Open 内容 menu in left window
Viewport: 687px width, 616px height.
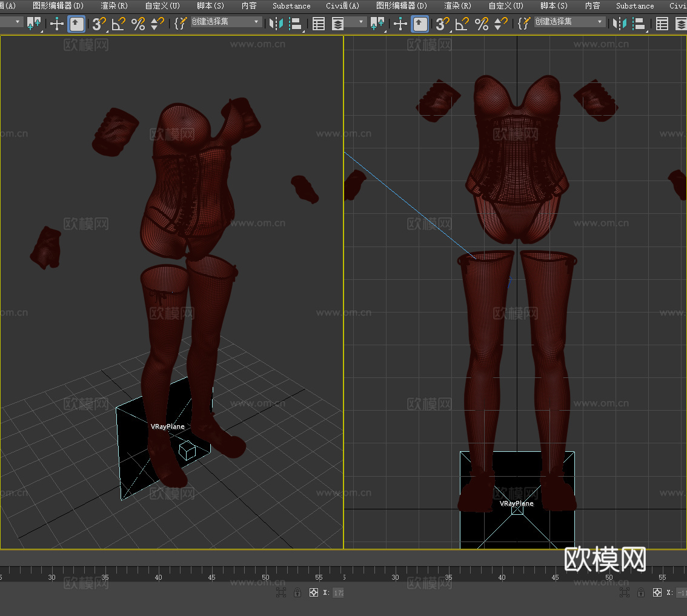click(249, 5)
